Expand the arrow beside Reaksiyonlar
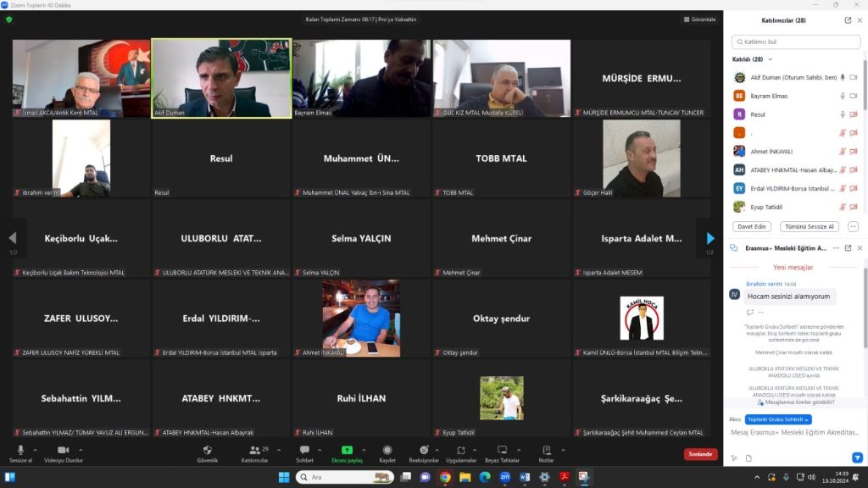868x488 pixels. coord(437,451)
